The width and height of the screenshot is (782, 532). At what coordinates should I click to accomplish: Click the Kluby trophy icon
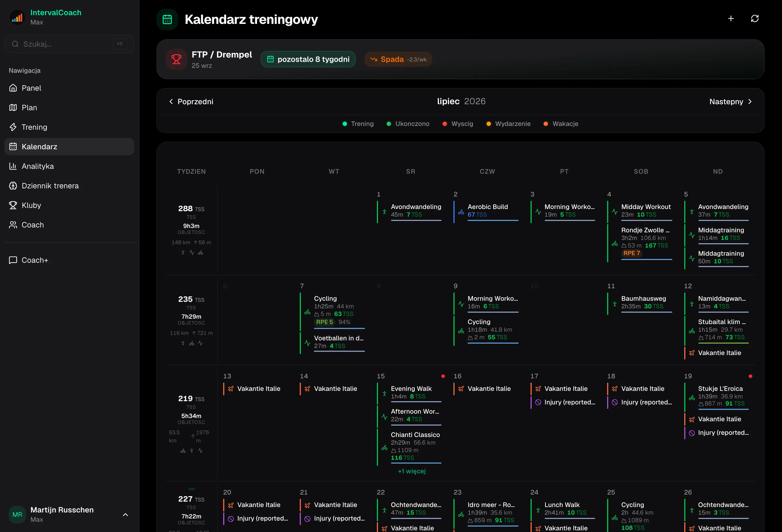pos(13,205)
